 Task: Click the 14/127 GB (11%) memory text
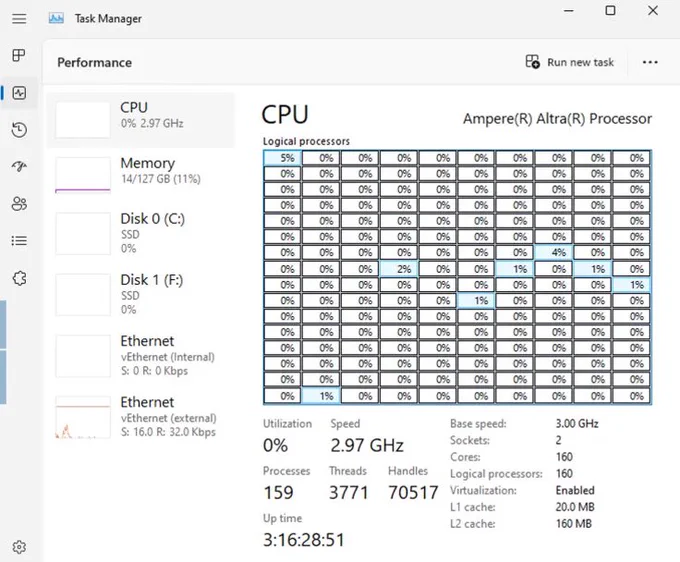[x=161, y=179]
